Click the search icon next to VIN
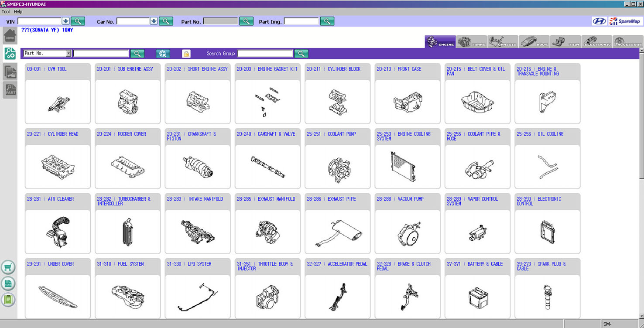 click(78, 21)
